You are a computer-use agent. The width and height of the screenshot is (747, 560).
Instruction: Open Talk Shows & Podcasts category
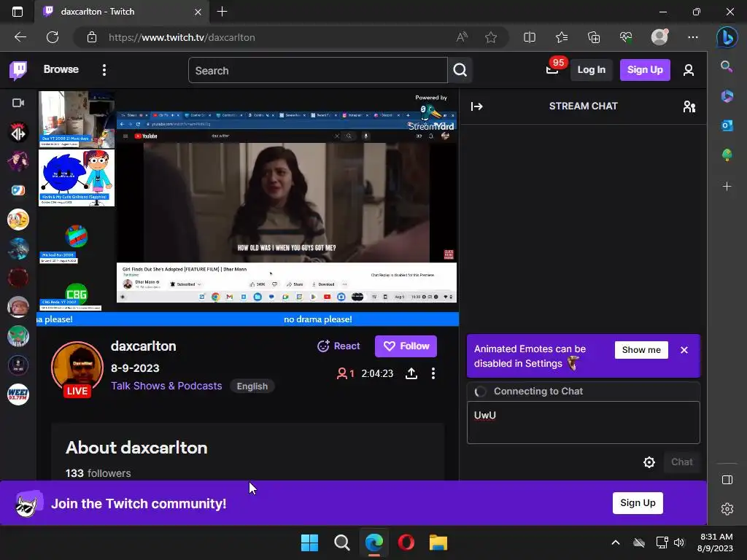(166, 386)
